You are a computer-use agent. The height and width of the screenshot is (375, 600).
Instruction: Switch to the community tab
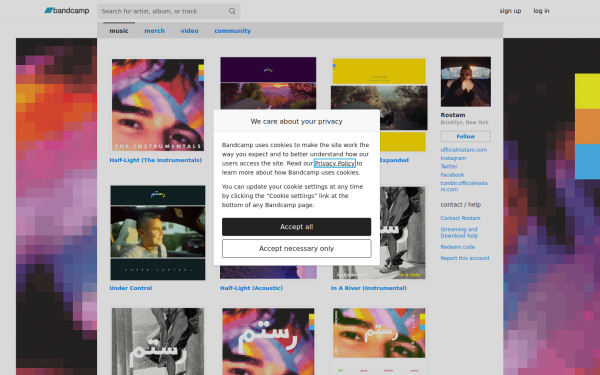tap(232, 31)
